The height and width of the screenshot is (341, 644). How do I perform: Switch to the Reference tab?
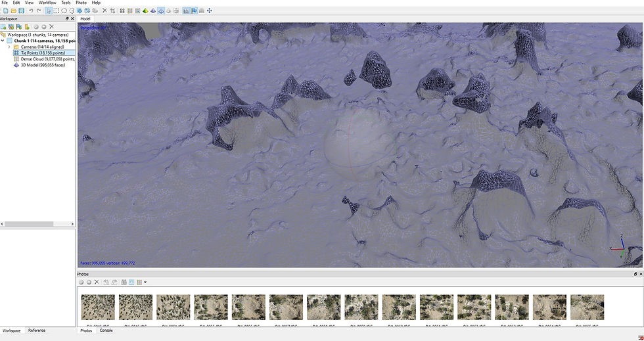[x=37, y=330]
